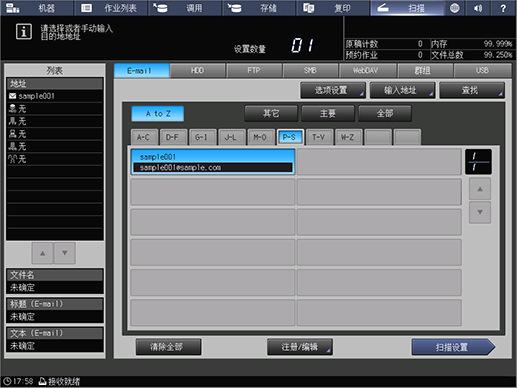Viewport: 517px width, 388px height.
Task: Choose the T-V index tab
Action: 318,137
